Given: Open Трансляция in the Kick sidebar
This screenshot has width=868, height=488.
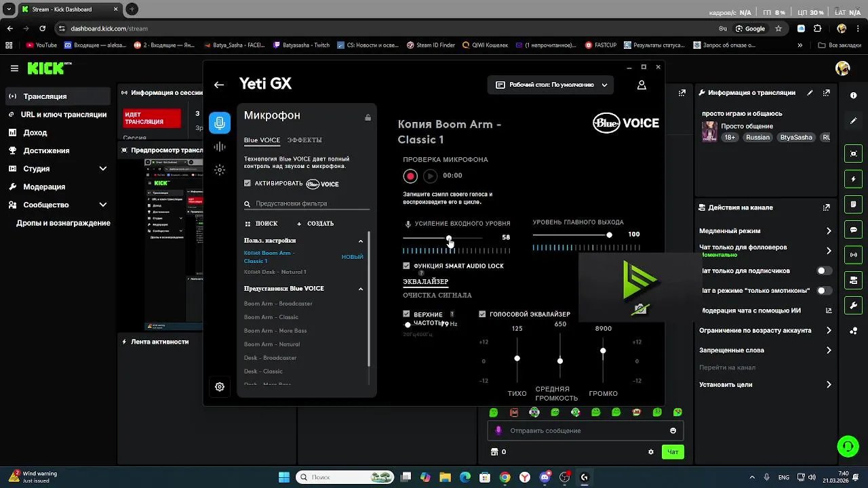Looking at the screenshot, I should (x=58, y=96).
